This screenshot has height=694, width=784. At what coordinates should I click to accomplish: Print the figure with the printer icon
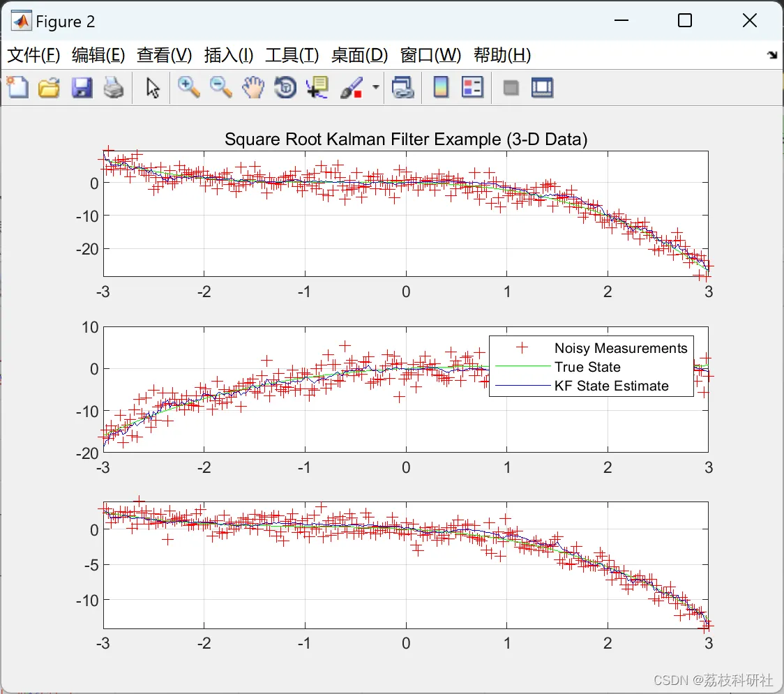(114, 88)
